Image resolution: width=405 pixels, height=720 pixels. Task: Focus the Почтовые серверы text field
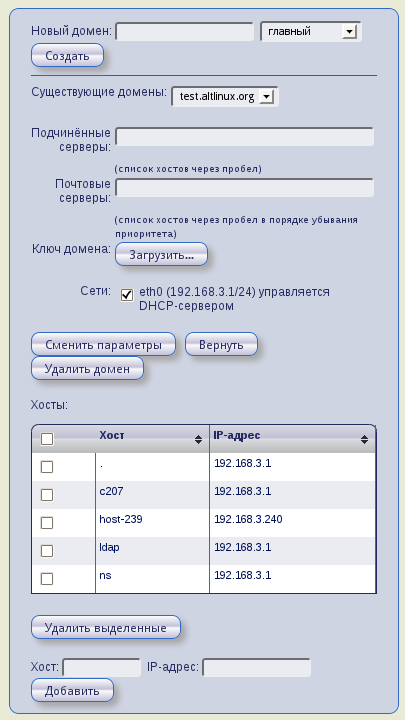coord(244,188)
